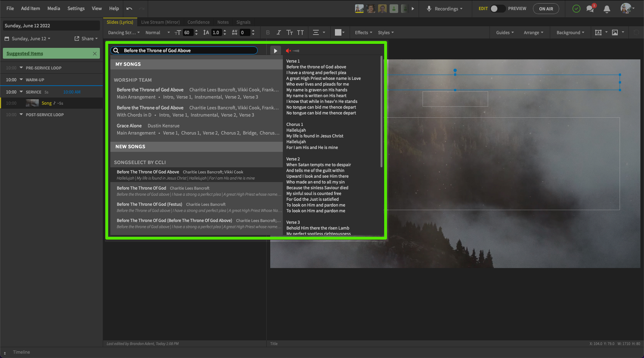Close the Suggested Items banner
The height and width of the screenshot is (358, 644).
95,54
